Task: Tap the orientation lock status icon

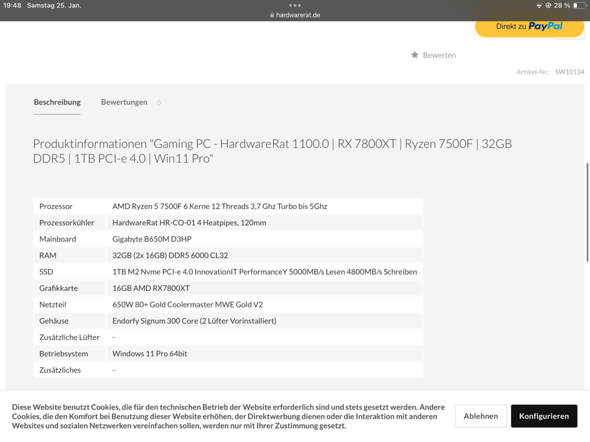Action: [x=548, y=6]
